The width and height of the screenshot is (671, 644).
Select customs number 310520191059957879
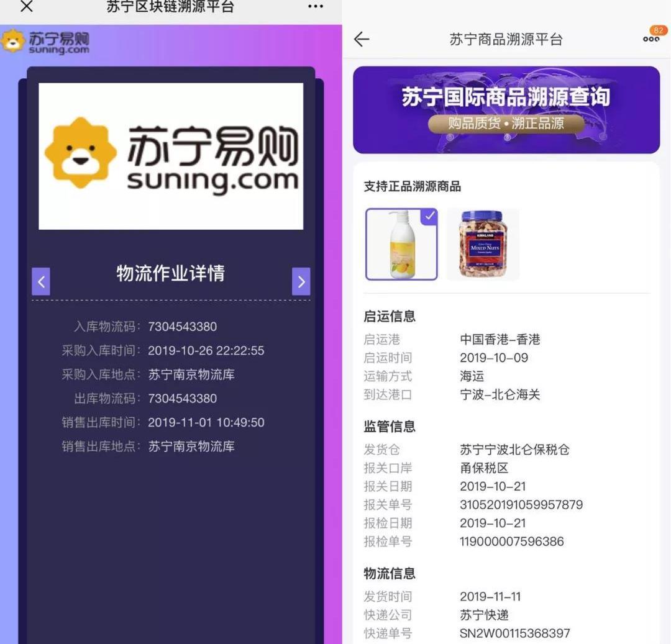[521, 504]
